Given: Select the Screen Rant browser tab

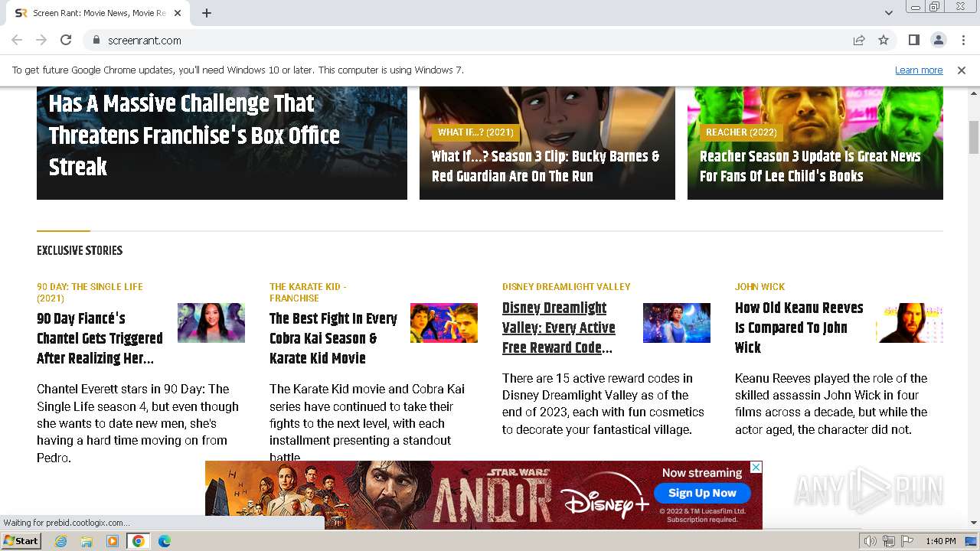Looking at the screenshot, I should coord(98,13).
